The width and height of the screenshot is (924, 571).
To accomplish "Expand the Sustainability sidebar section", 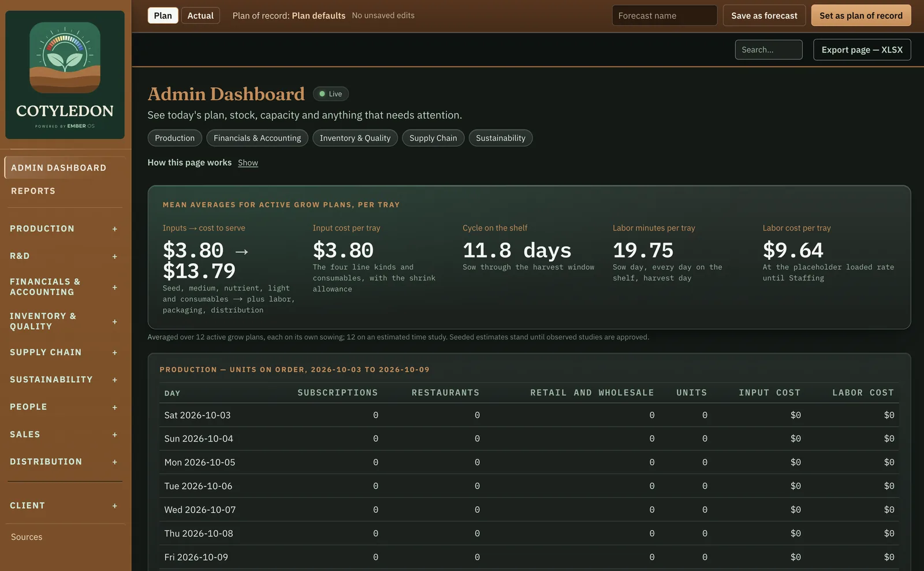I will (64, 379).
